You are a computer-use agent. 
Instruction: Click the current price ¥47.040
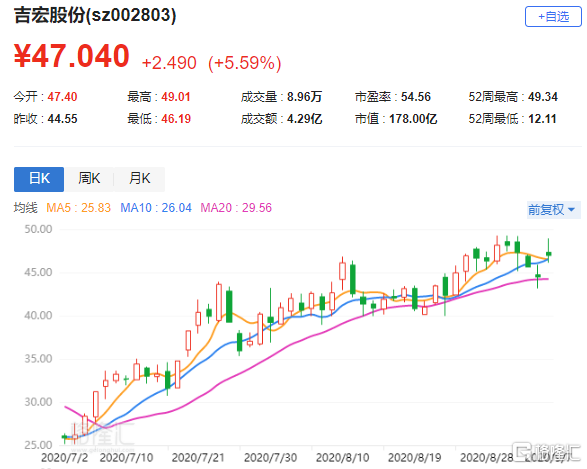[72, 56]
